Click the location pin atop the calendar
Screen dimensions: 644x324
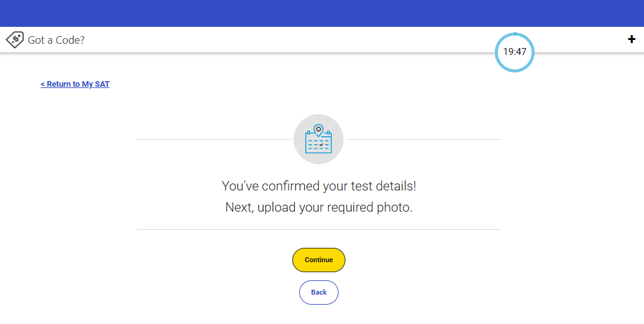[x=319, y=129]
